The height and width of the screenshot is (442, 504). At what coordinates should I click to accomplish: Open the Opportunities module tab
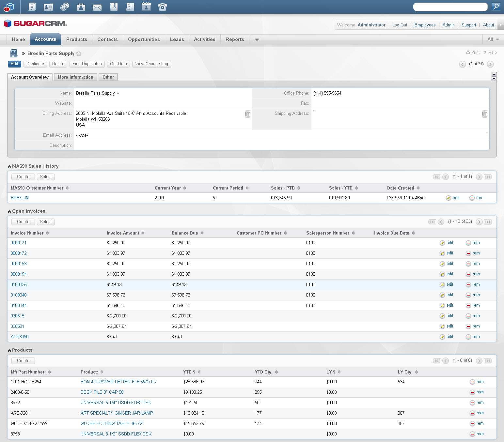144,39
